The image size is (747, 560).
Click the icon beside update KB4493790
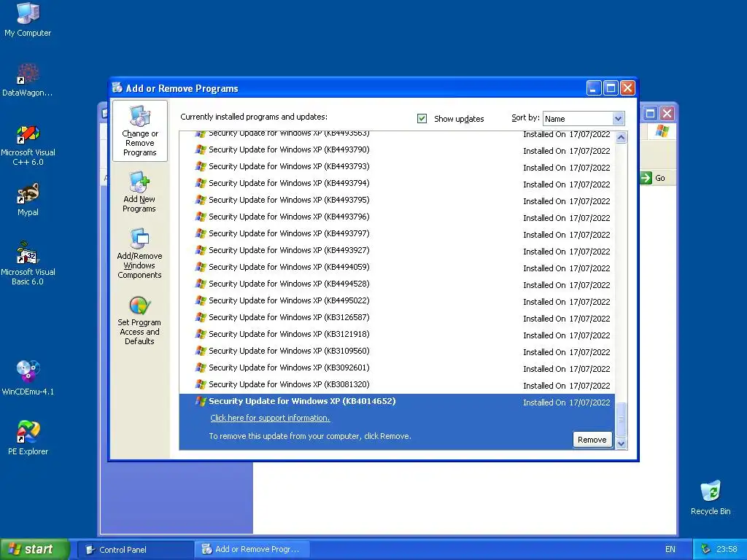[x=201, y=149]
